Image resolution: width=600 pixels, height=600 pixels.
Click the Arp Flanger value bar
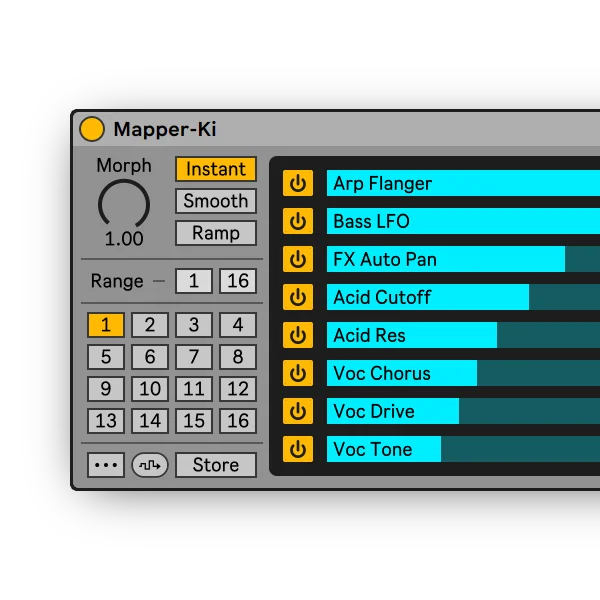click(463, 183)
